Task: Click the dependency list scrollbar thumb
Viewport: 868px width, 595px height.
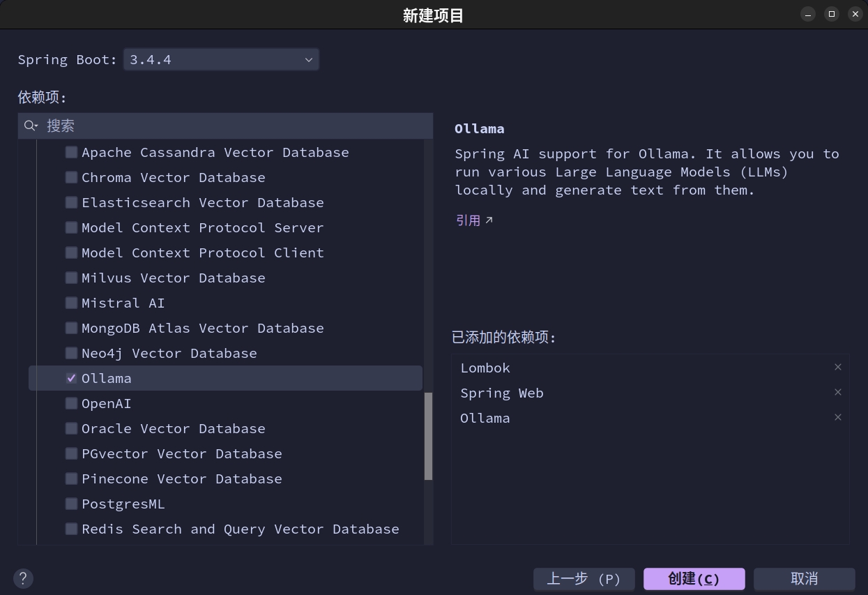Action: click(428, 436)
